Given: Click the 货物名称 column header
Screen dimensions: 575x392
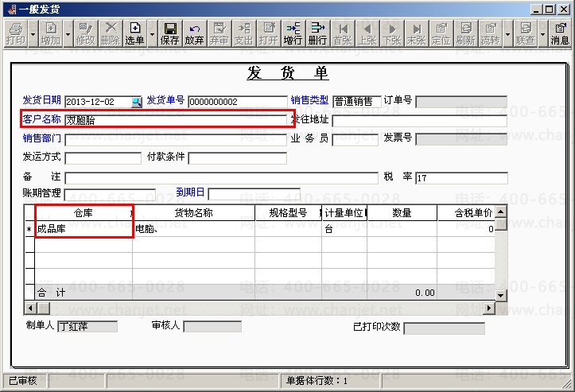Looking at the screenshot, I should click(x=193, y=213).
